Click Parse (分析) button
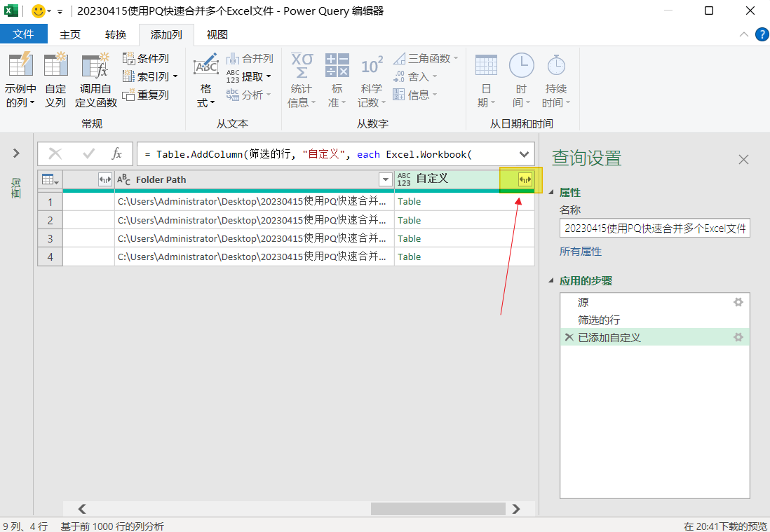Viewport: 770px width, 532px height. tap(248, 95)
